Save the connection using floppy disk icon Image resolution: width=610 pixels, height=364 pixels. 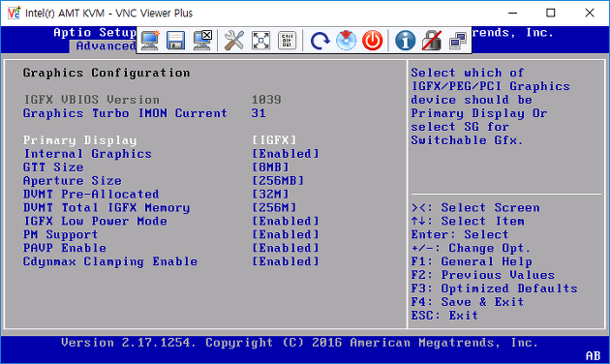(175, 40)
